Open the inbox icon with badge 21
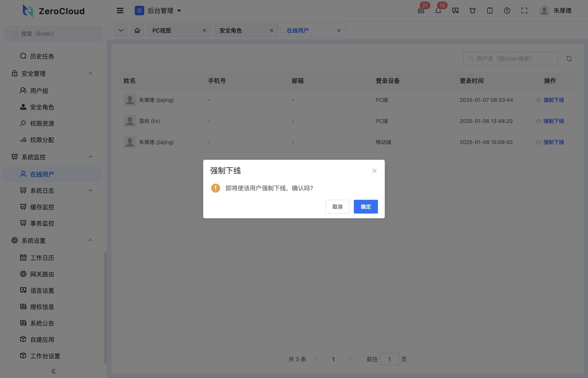The image size is (588, 378). [421, 11]
